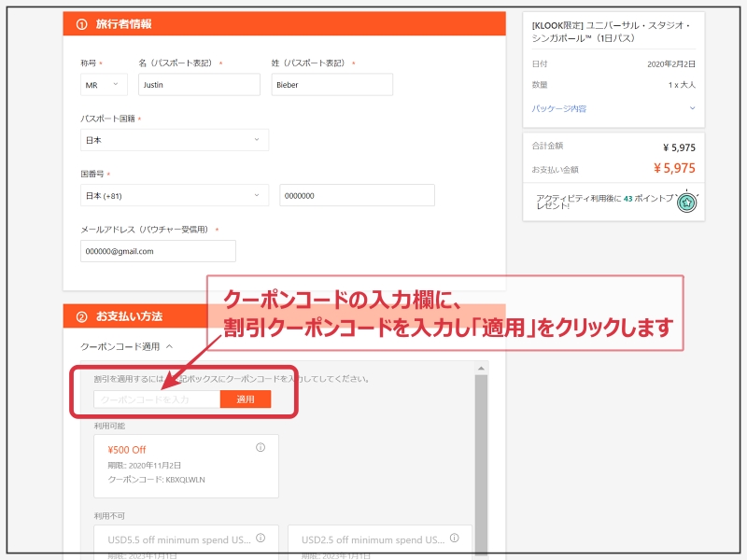Click the 期限: 2020年11月2日 expiry text

point(145,465)
